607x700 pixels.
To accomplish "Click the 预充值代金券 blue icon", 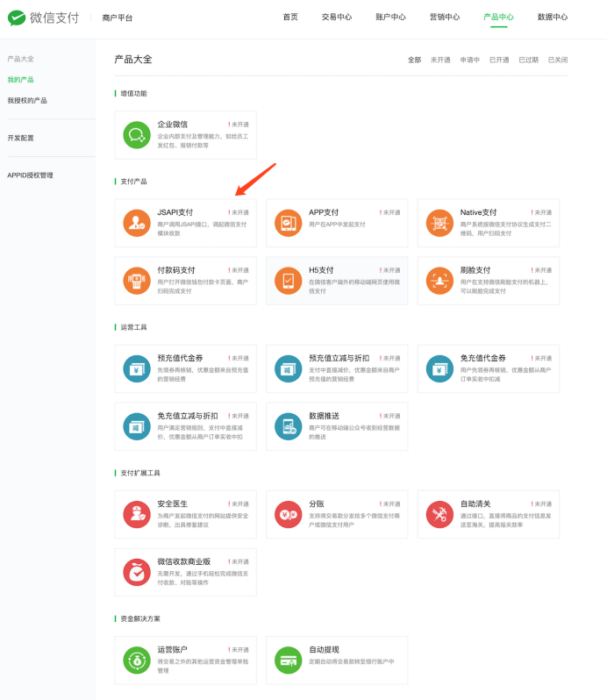I will (137, 368).
